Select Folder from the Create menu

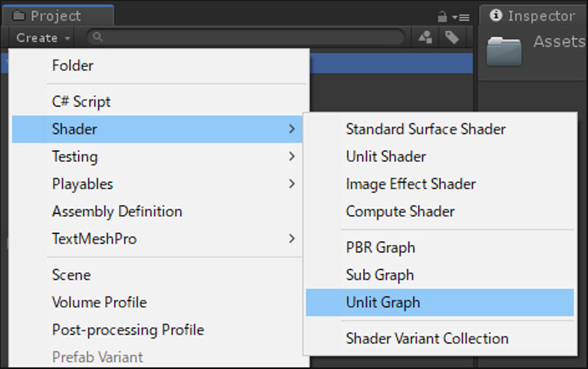coord(159,66)
